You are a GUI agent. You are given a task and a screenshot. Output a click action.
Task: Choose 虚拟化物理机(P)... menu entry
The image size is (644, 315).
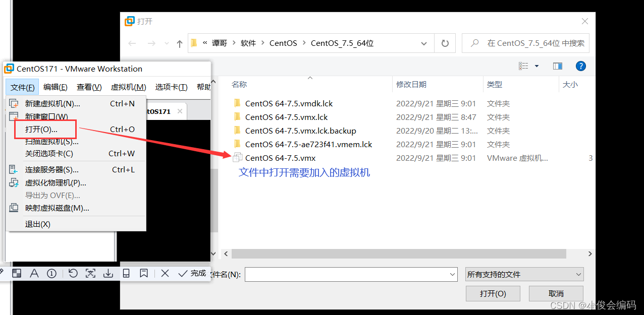pyautogui.click(x=76, y=183)
